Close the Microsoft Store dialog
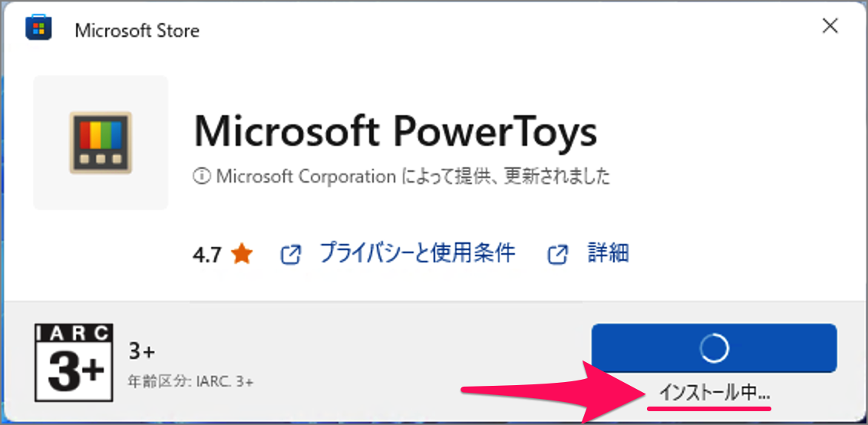 [x=830, y=26]
